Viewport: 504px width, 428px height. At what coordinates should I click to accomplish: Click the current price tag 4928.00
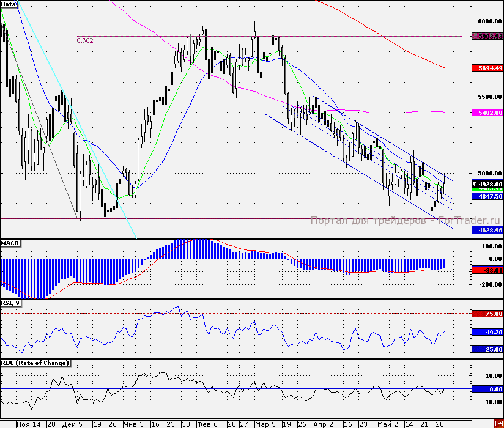pyautogui.click(x=487, y=184)
